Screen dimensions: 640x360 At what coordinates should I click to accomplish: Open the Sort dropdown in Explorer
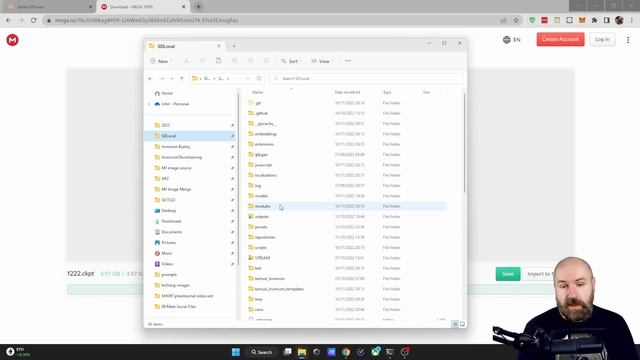tap(291, 61)
